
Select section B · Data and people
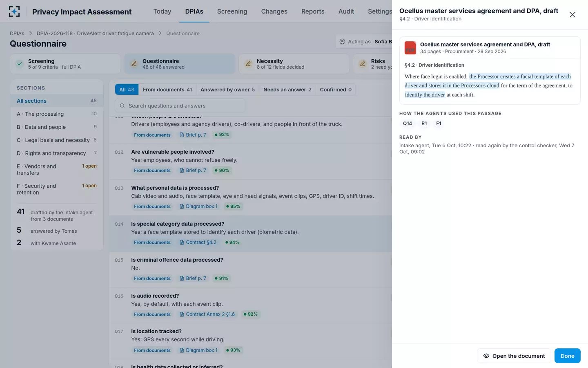57,127
